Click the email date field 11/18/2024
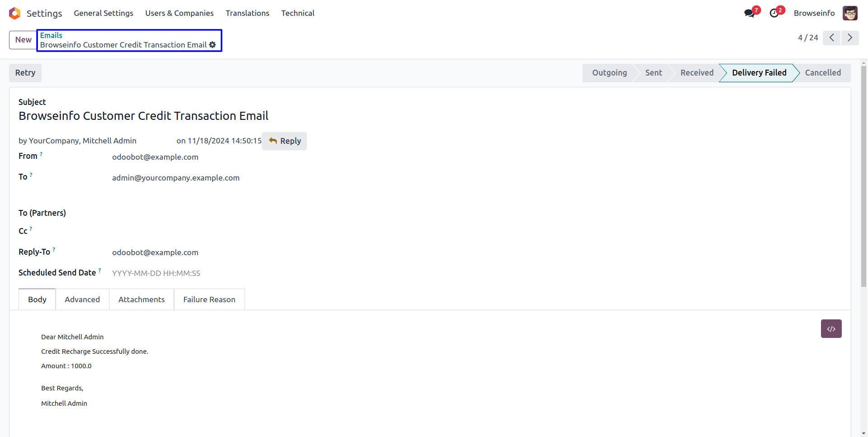The image size is (868, 437). [225, 141]
